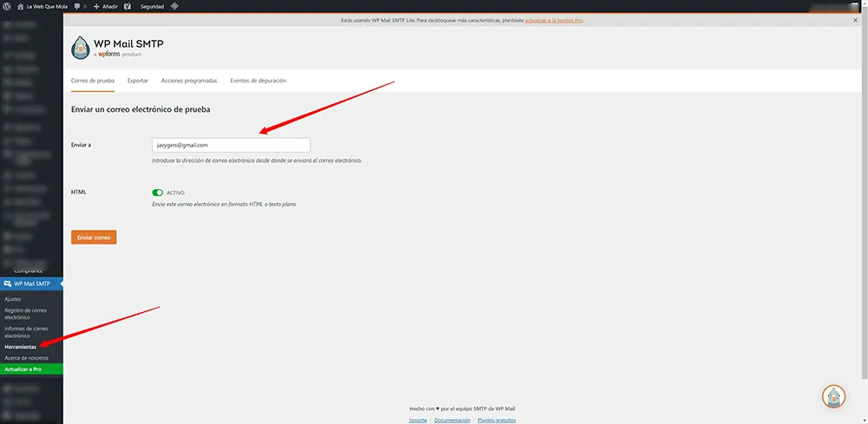Toggle the HTML switch off
Viewport: 868px width, 424px height.
pyautogui.click(x=158, y=192)
